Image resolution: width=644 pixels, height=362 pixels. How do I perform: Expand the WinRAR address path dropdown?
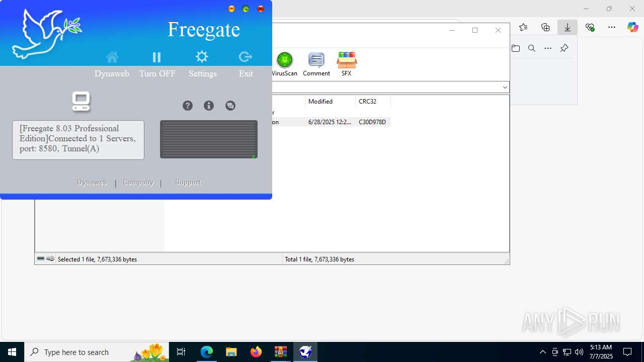tap(505, 87)
